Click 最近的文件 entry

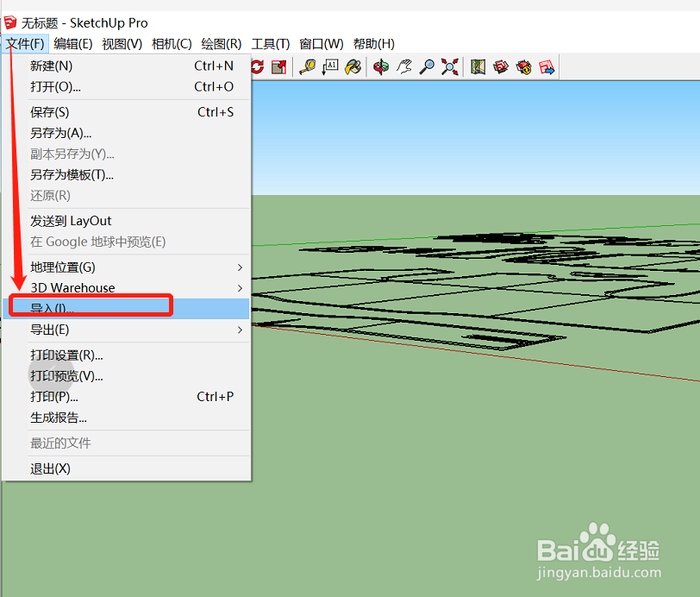[x=126, y=443]
